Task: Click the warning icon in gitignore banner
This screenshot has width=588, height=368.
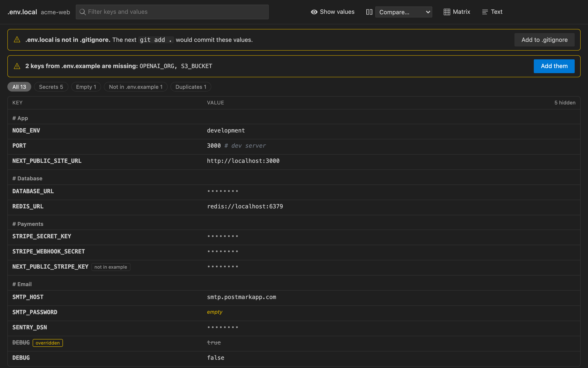Action: pyautogui.click(x=17, y=40)
